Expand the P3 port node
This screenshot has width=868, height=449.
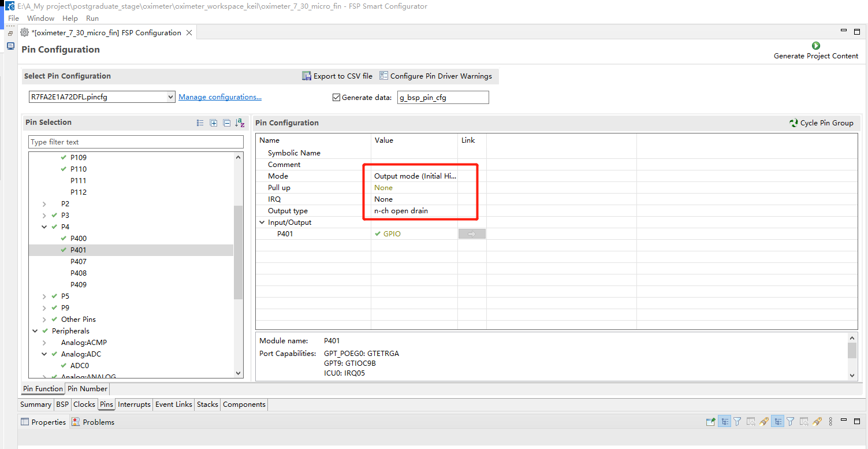click(44, 216)
